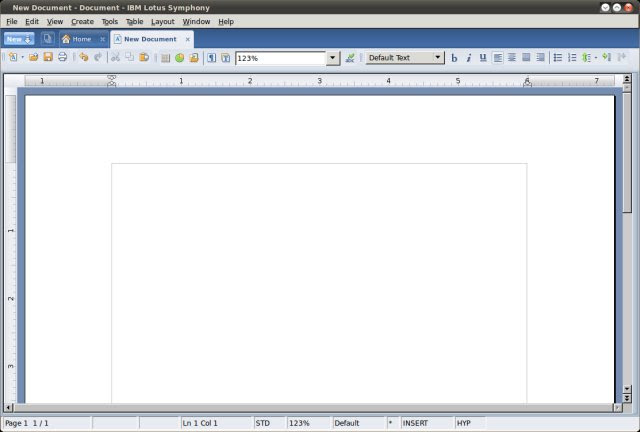Click the Cut scissors icon
640x432 pixels.
116,57
